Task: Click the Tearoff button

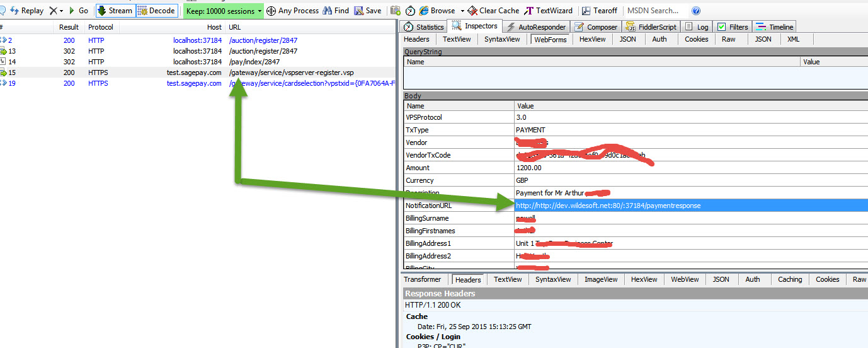Action: click(599, 11)
